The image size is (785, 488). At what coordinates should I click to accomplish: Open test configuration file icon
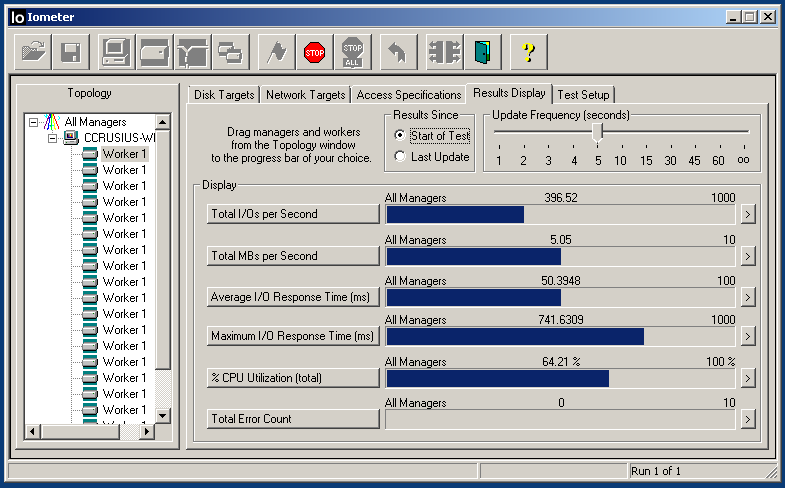pyautogui.click(x=33, y=52)
